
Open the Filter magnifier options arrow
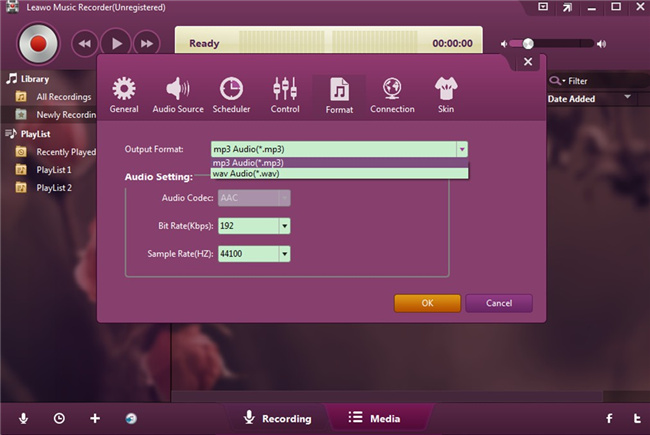(564, 81)
